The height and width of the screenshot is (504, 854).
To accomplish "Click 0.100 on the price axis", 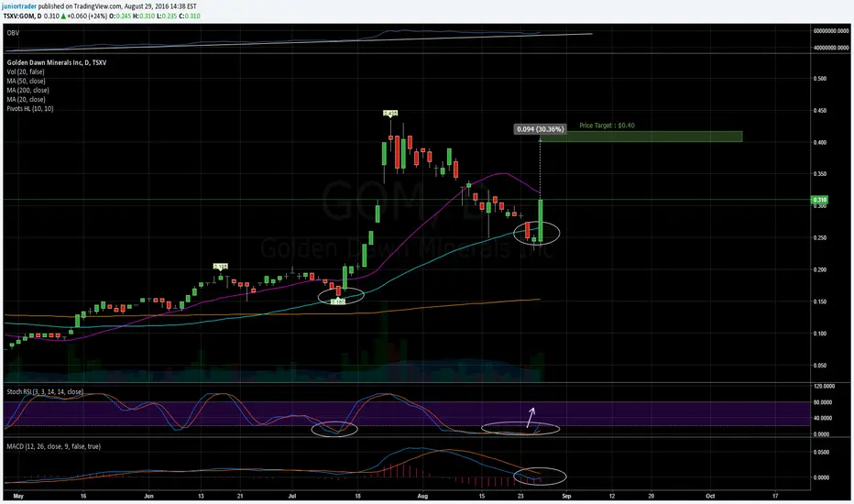I will 820,334.
